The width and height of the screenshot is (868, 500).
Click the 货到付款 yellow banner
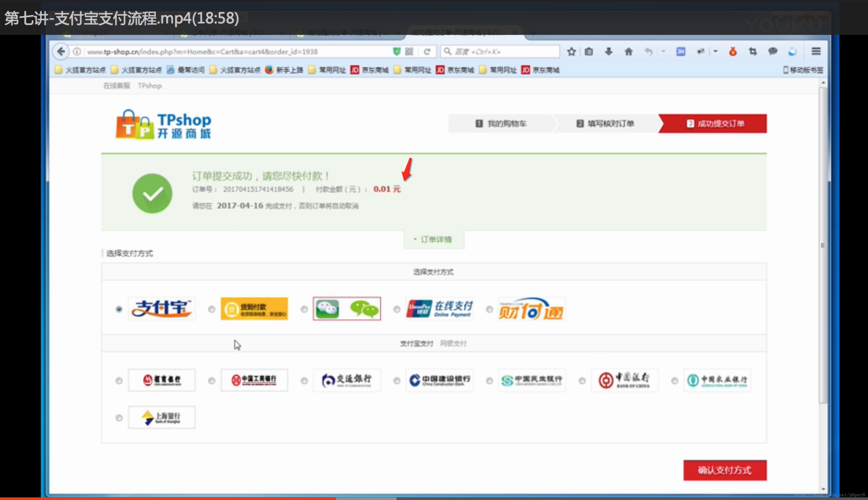click(254, 308)
